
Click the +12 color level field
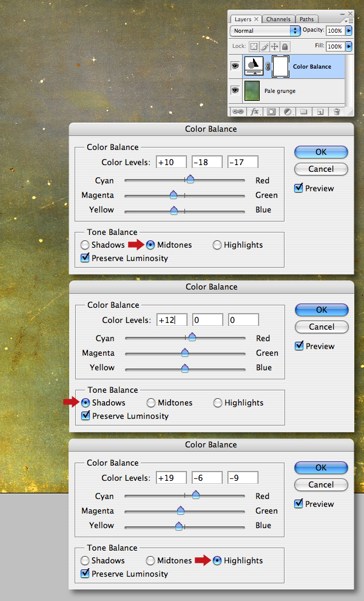pos(172,320)
